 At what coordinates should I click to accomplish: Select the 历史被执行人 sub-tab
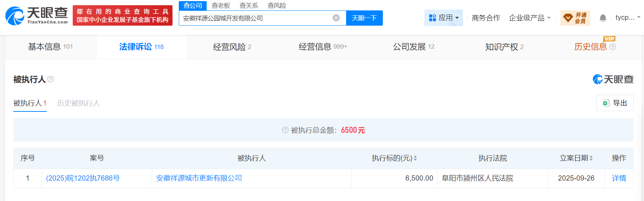point(78,103)
